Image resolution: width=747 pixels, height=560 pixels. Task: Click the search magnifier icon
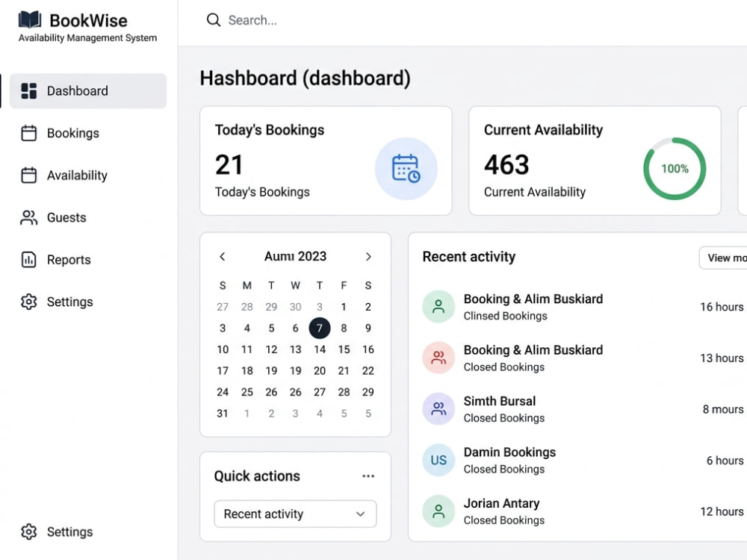point(214,20)
